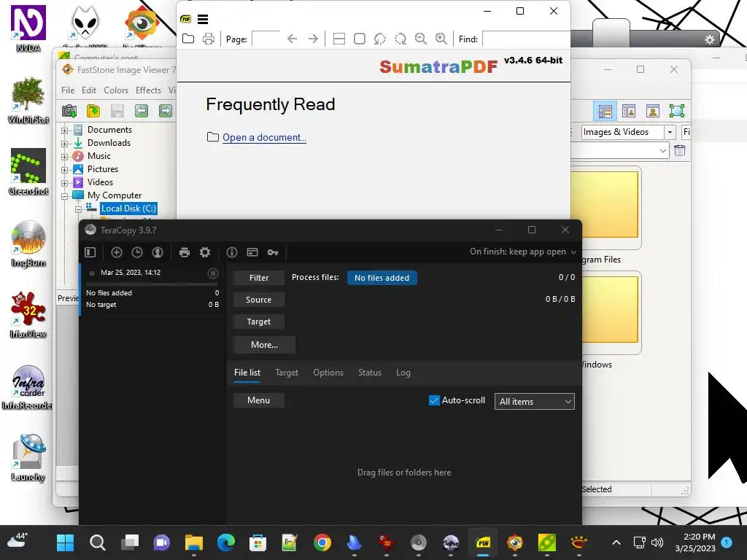Image resolution: width=747 pixels, height=560 pixels.
Task: Click the TeraCopy print icon
Action: [185, 252]
